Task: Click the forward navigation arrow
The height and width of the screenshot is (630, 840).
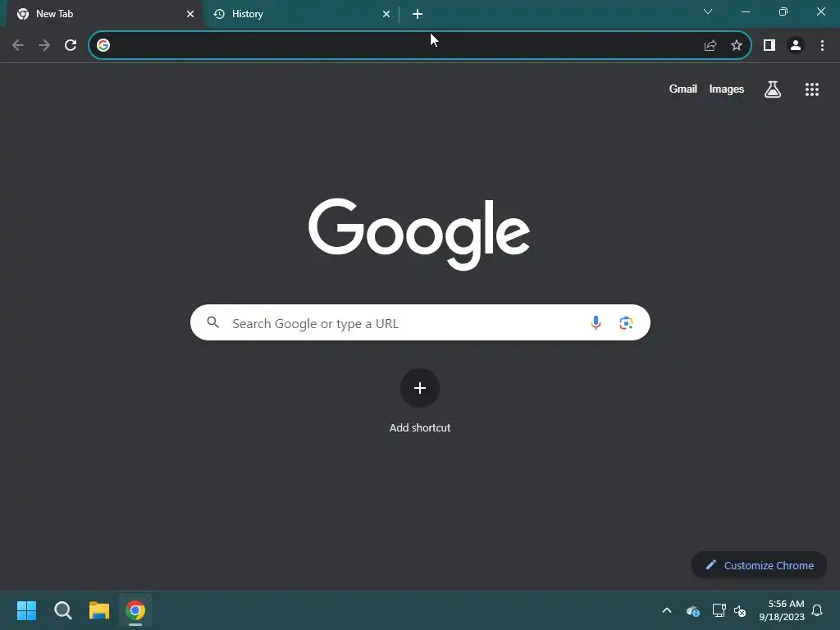Action: 44,46
